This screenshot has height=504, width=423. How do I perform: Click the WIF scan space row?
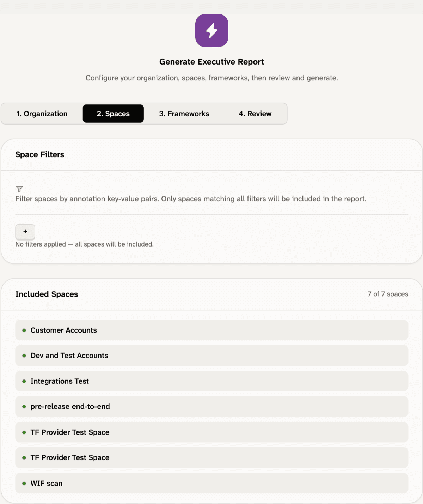tap(211, 483)
